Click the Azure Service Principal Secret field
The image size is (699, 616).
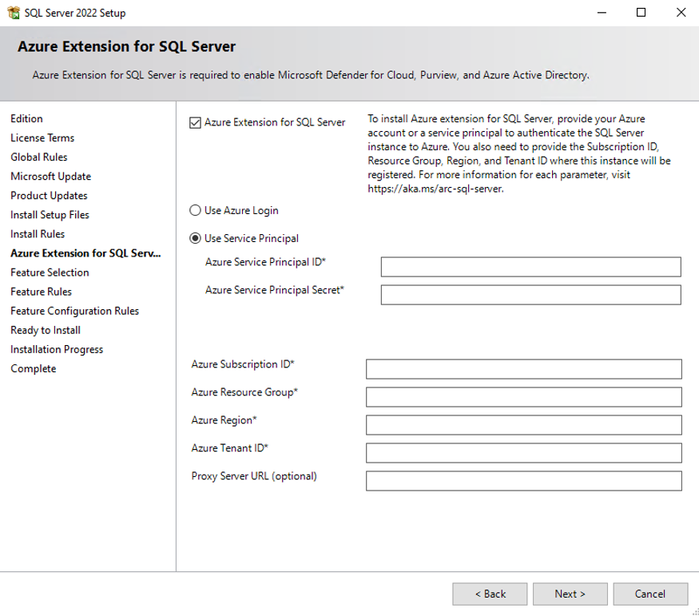click(530, 295)
